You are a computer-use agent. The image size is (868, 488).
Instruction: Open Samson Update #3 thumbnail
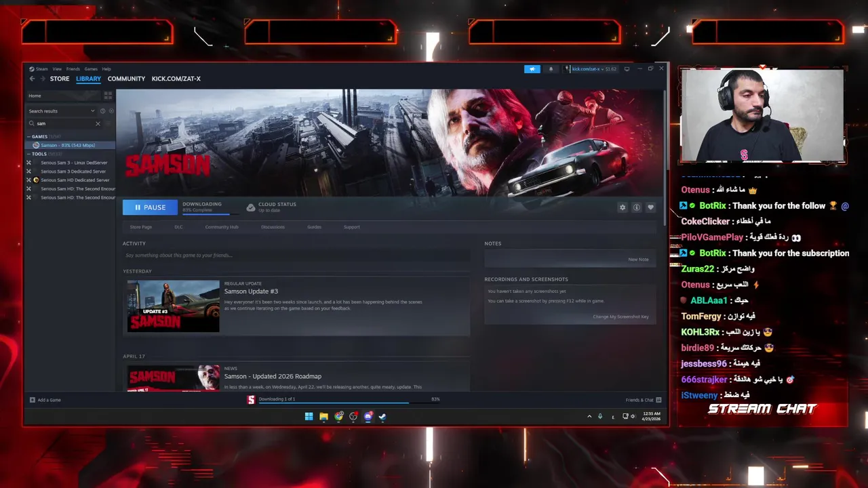pos(173,306)
